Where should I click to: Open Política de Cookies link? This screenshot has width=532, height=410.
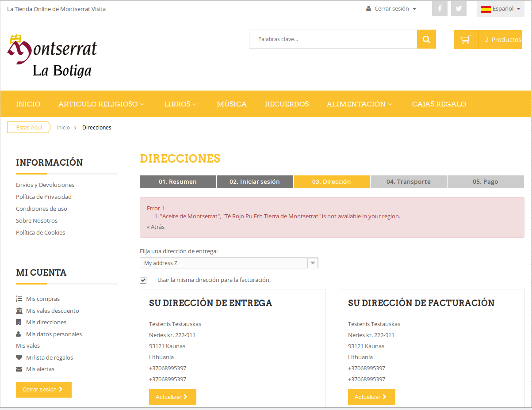coord(41,232)
